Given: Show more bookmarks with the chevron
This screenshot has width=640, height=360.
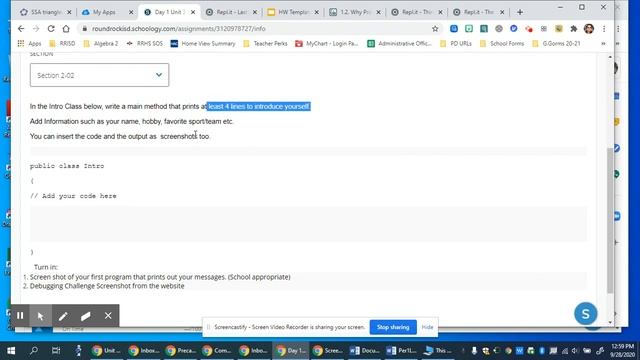Looking at the screenshot, I should (x=603, y=43).
